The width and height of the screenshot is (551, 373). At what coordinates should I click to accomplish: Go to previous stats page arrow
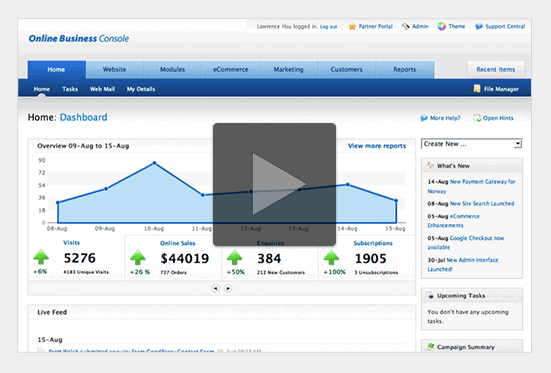coord(215,288)
